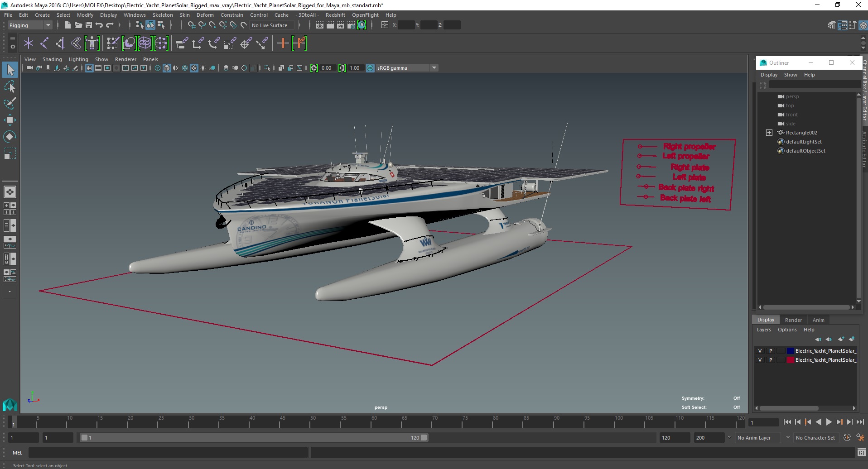868x469 pixels.
Task: Create a new scene with the page icon
Action: pyautogui.click(x=68, y=25)
